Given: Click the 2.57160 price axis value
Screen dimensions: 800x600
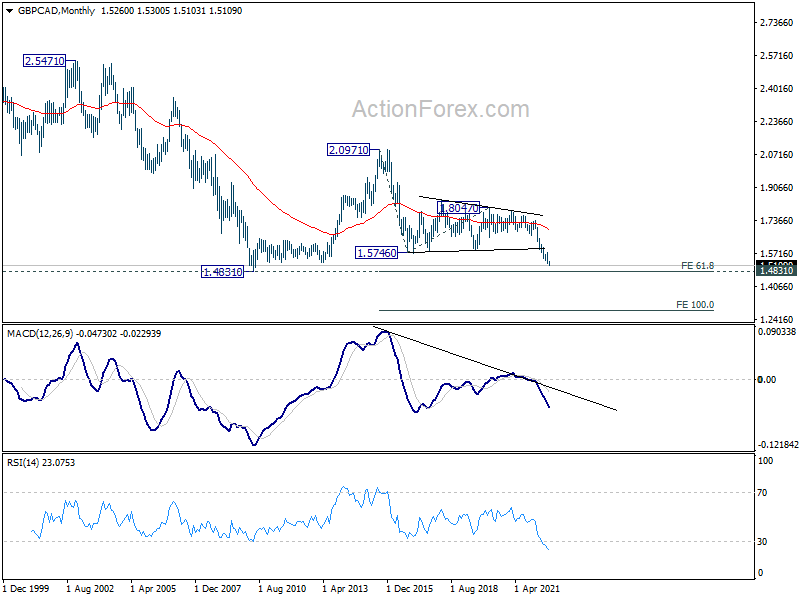Looking at the screenshot, I should coord(777,56).
